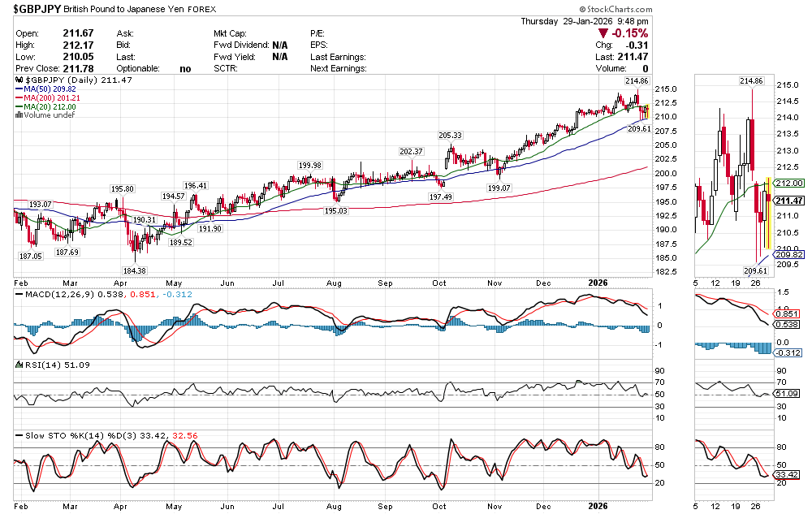Viewport: 812px width, 514px height.
Task: Click the blue MA(50) legend line marker
Action: click(x=19, y=90)
